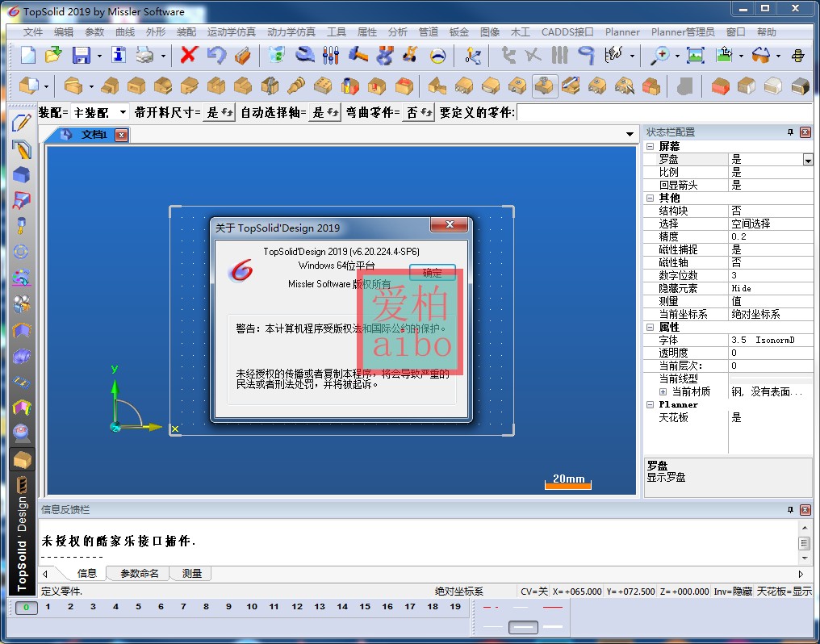The width and height of the screenshot is (820, 644).
Task: Open the slider-style parameters icon in the toolbar
Action: pos(331,55)
